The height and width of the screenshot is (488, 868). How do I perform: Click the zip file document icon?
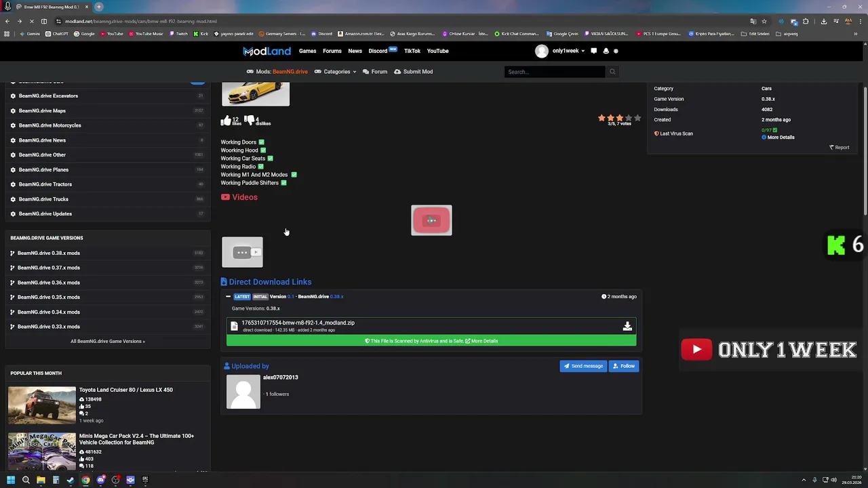tap(235, 326)
